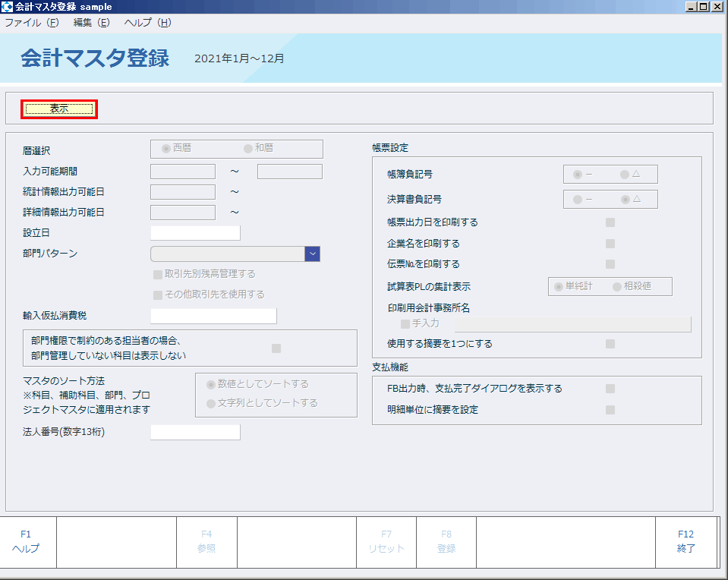Click the 統計情報出力可能日 field
The width and height of the screenshot is (728, 580).
(183, 192)
